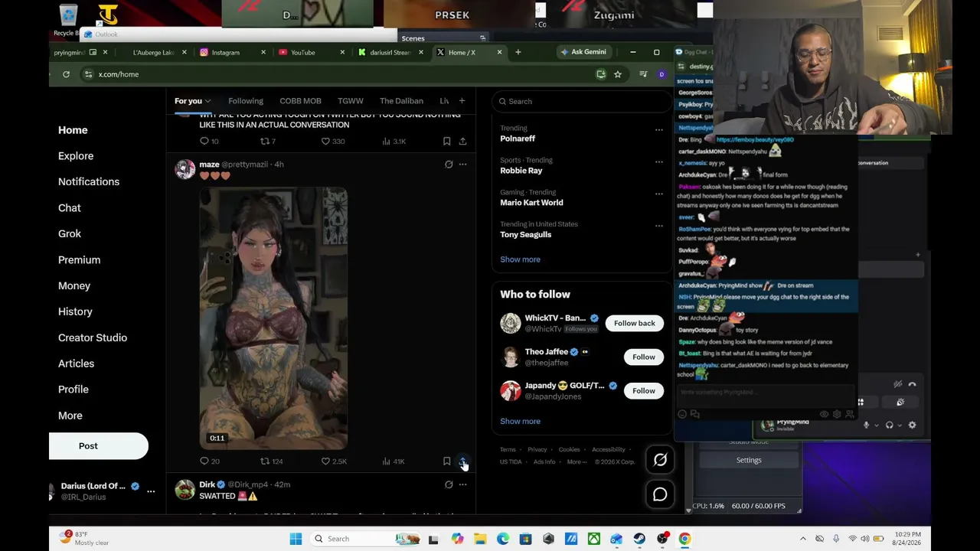Open Steam from the taskbar
The height and width of the screenshot is (551, 980).
pos(639,539)
